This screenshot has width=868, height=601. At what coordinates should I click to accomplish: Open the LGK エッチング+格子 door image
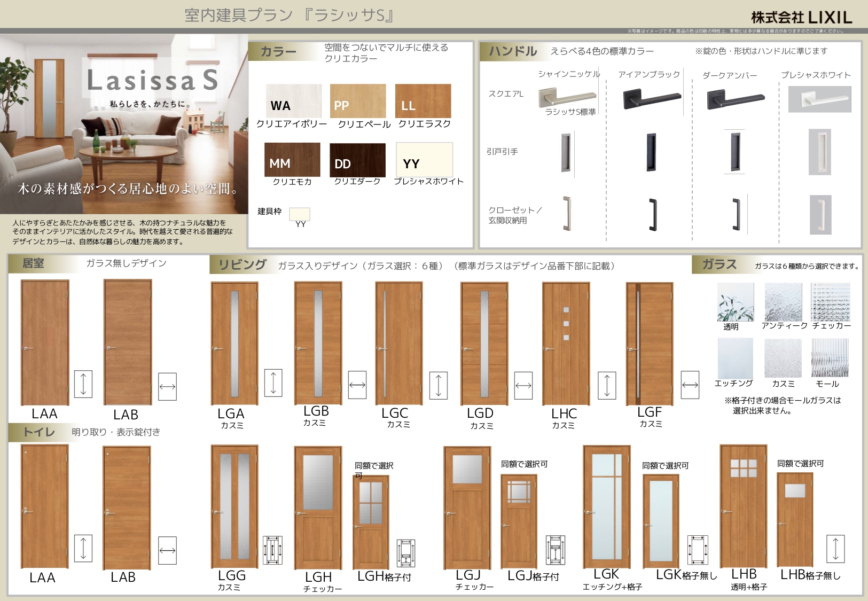[607, 506]
